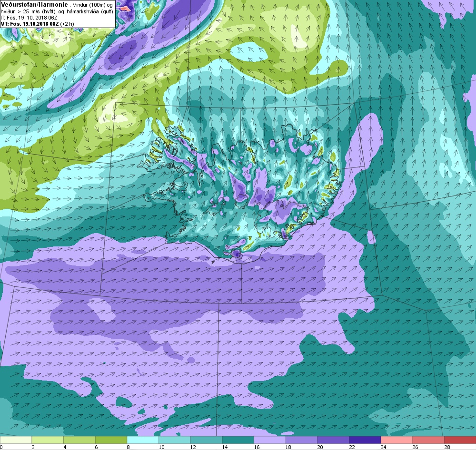Click the dark teal 14–16 m/s legend swatch
The width and height of the screenshot is (476, 450).
(238, 440)
